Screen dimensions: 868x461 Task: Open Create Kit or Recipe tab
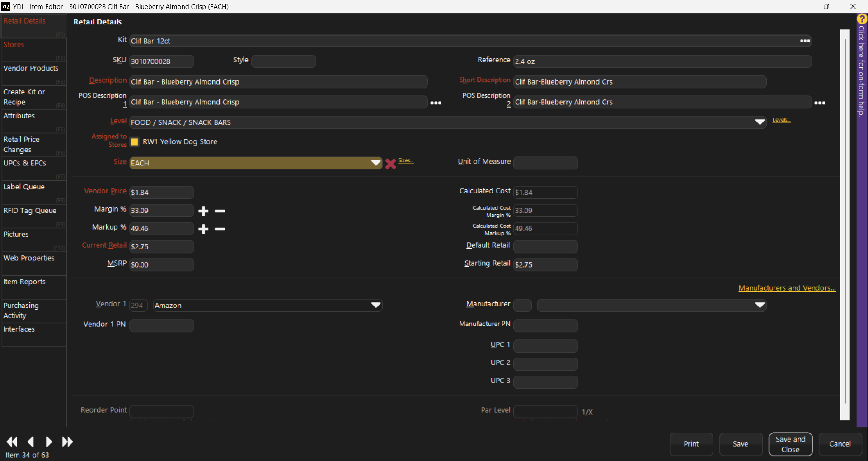coord(34,97)
